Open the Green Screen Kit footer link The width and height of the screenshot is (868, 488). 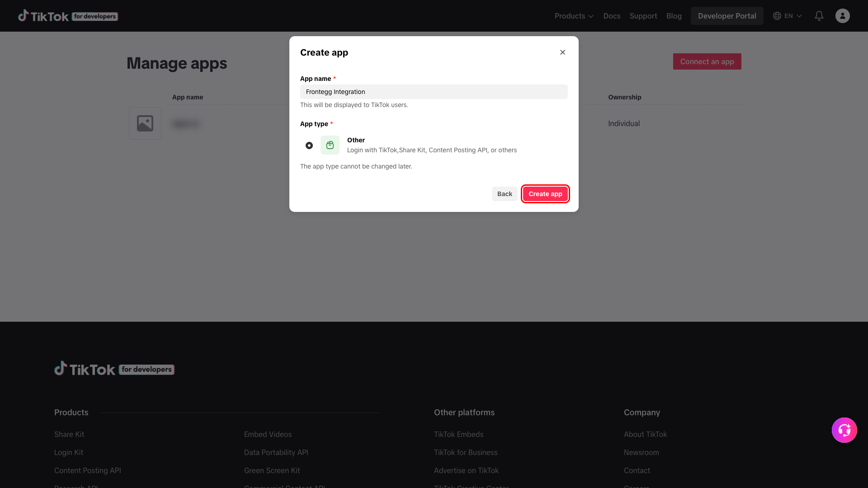[x=272, y=470]
